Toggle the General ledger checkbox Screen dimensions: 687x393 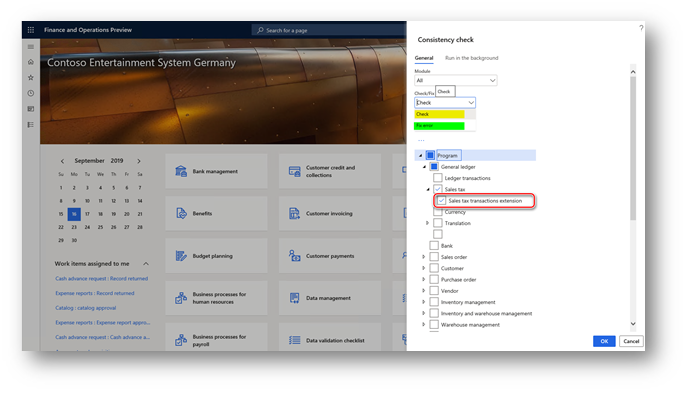(x=434, y=166)
